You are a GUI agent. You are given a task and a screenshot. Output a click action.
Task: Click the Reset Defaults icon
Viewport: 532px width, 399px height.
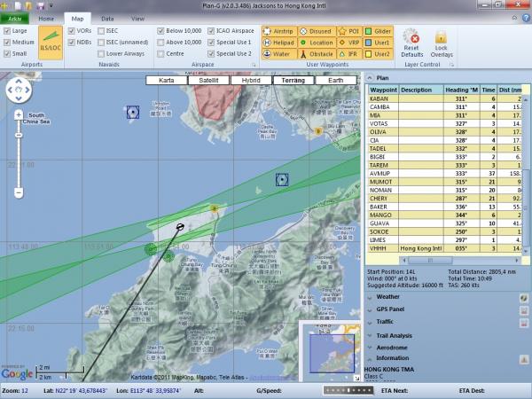tap(411, 42)
